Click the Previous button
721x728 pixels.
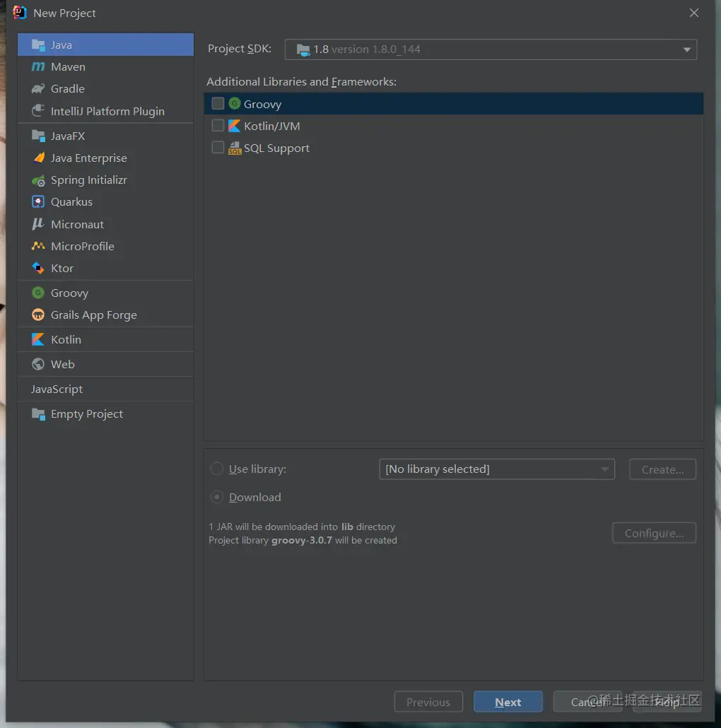pyautogui.click(x=428, y=702)
